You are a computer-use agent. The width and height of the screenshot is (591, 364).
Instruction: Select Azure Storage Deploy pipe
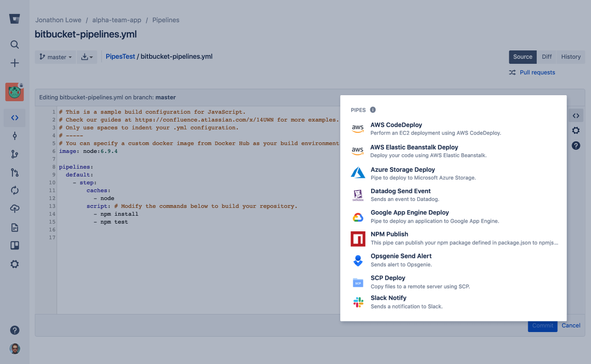point(453,173)
